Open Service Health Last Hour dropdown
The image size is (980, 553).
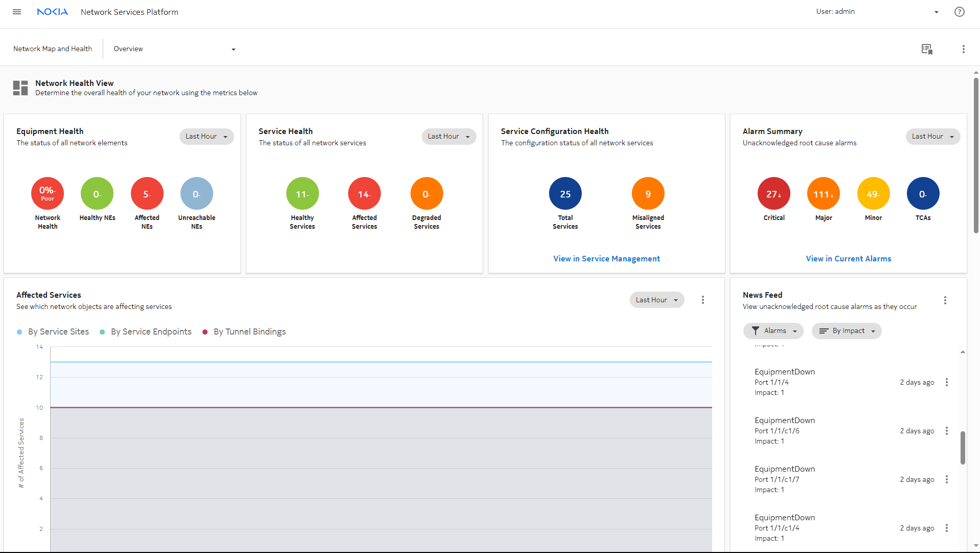pyautogui.click(x=449, y=137)
